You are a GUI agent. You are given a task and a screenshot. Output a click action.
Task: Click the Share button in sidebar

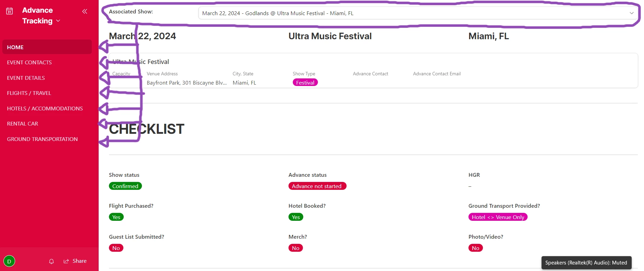coord(75,261)
